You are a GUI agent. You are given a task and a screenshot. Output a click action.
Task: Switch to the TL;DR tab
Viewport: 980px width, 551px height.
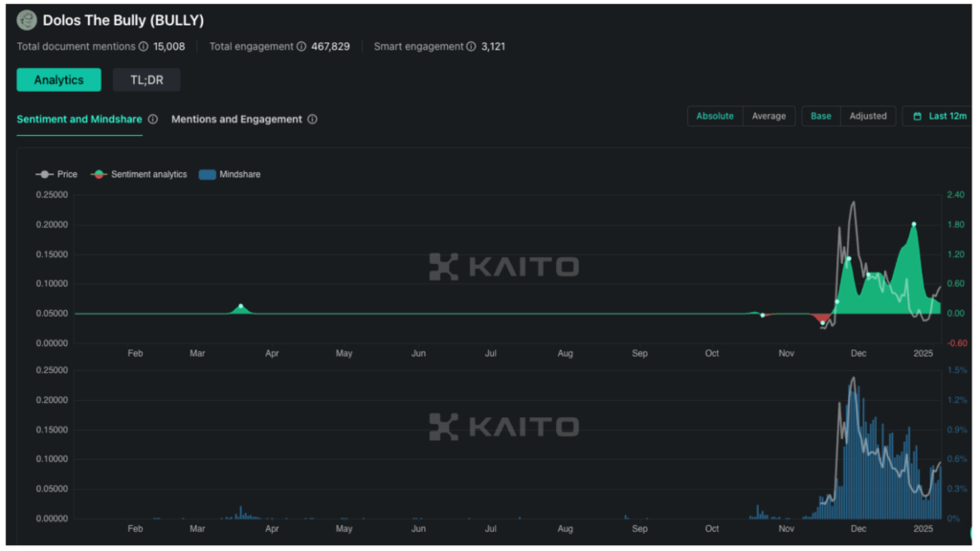[146, 80]
